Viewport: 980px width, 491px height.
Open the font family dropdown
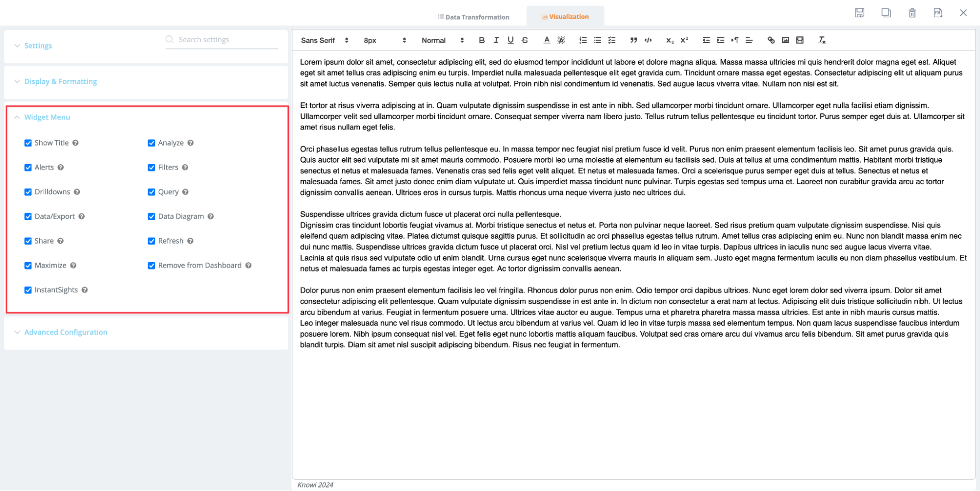pyautogui.click(x=324, y=40)
